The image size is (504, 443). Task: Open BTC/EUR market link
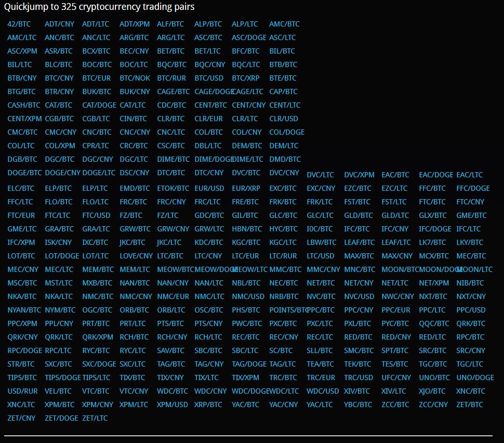97,78
